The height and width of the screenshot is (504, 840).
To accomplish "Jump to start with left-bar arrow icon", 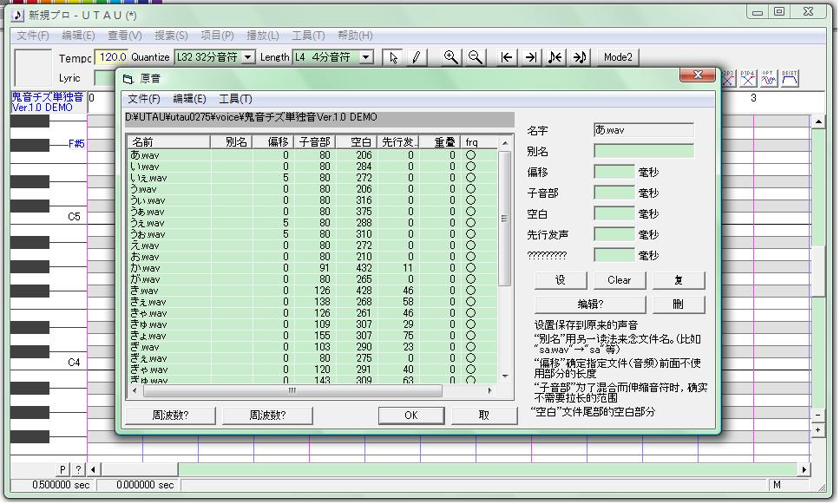I will [x=507, y=57].
